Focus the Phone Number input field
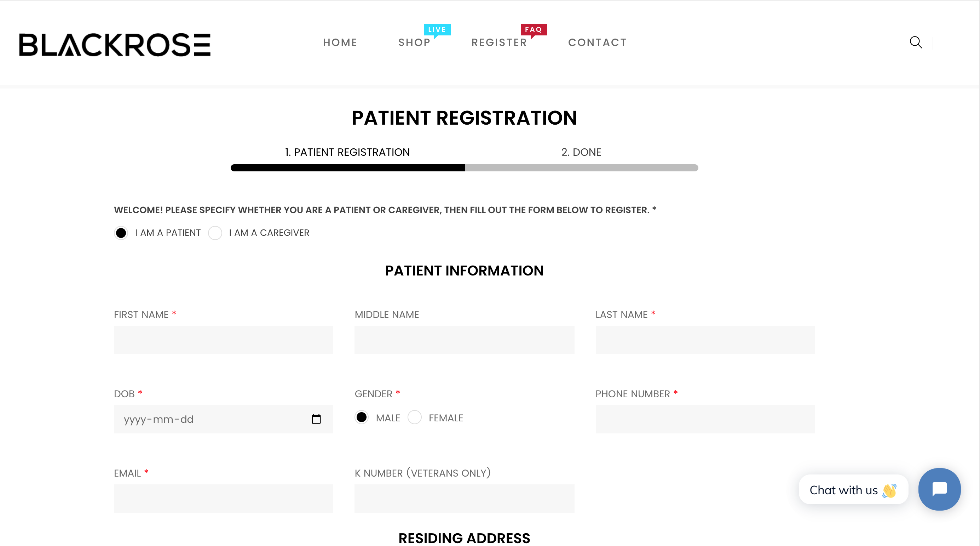 [x=705, y=419]
